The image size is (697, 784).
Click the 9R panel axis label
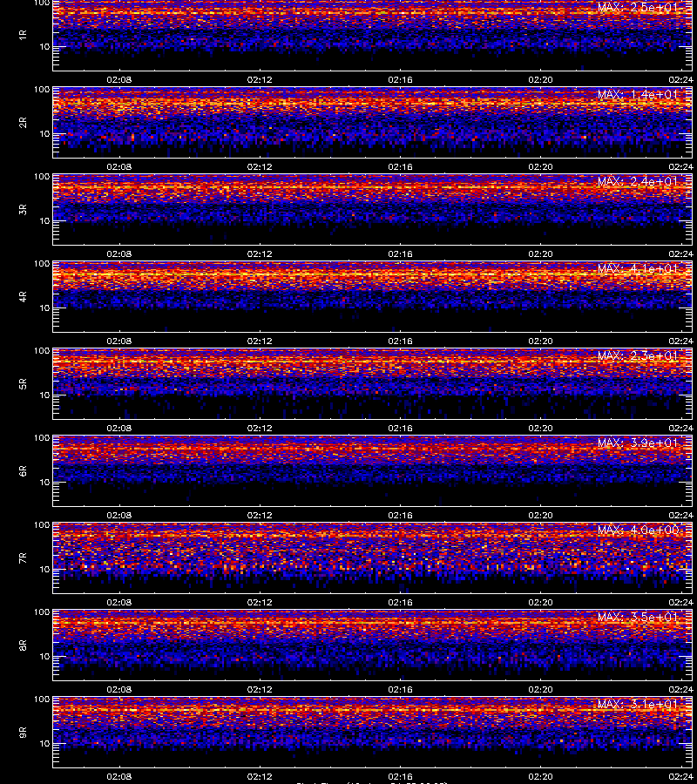tap(23, 732)
